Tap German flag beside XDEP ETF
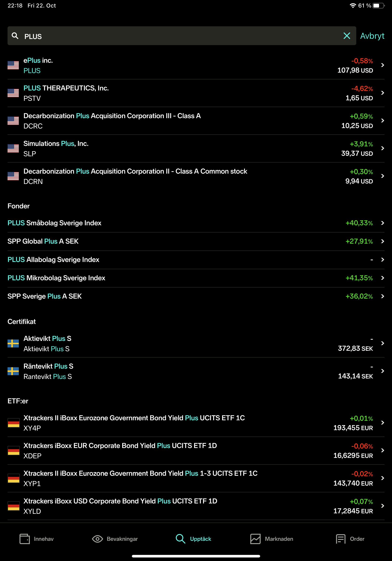Viewport: 392px width, 561px height. click(13, 450)
